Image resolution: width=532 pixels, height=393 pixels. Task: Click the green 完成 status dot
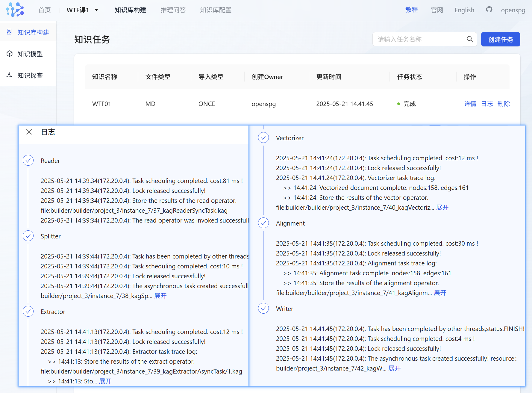coord(398,104)
